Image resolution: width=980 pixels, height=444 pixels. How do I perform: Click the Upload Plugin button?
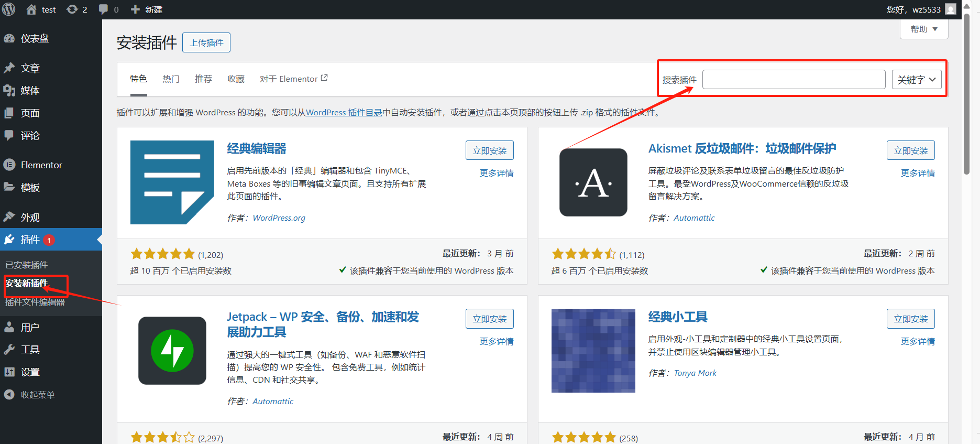206,42
